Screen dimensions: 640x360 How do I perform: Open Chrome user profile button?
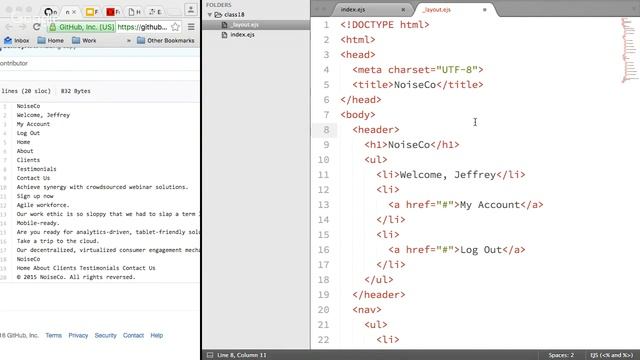pos(191,9)
